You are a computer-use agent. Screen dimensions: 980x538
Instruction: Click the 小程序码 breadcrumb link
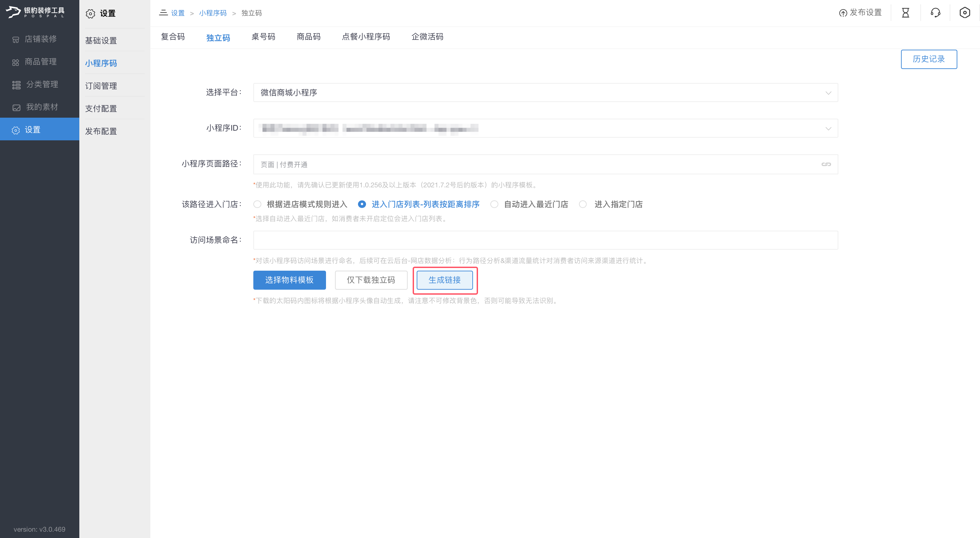pyautogui.click(x=213, y=13)
